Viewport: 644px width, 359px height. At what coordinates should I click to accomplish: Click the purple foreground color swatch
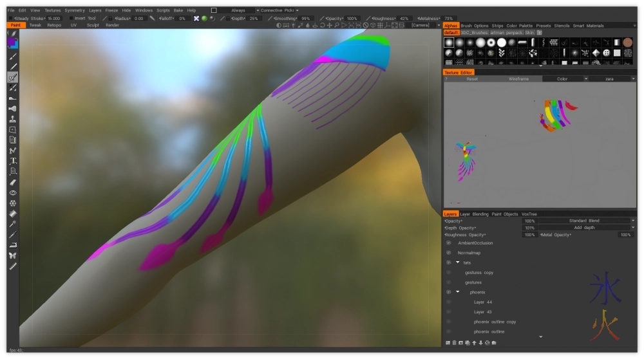pos(12,42)
